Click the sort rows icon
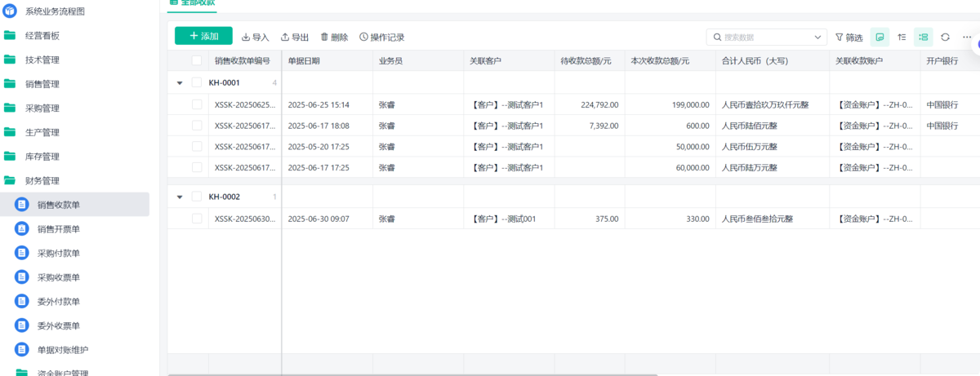 902,37
